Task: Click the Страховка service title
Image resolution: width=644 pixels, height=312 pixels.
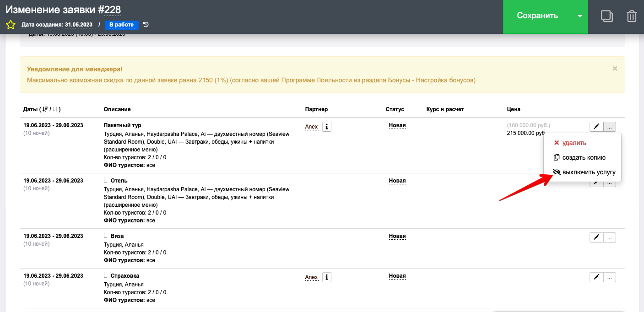Action: [124, 276]
